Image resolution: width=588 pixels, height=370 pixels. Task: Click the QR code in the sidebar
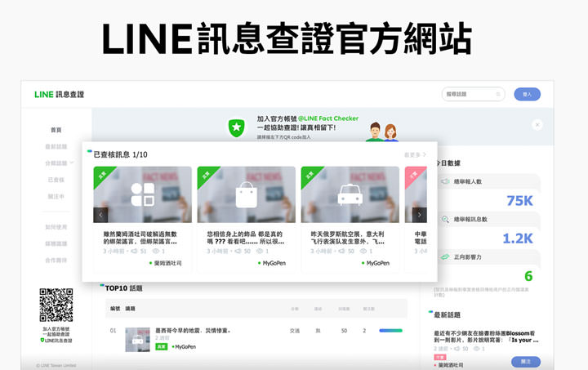(56, 305)
